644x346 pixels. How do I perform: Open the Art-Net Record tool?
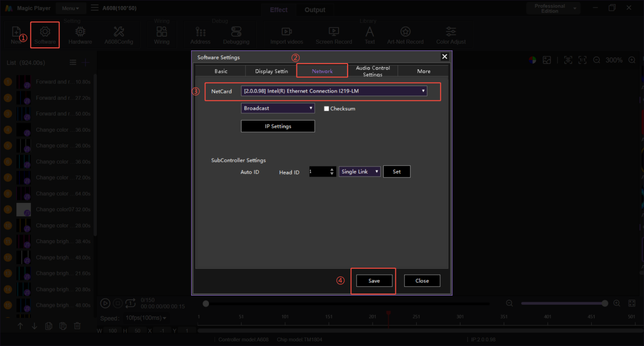click(405, 35)
